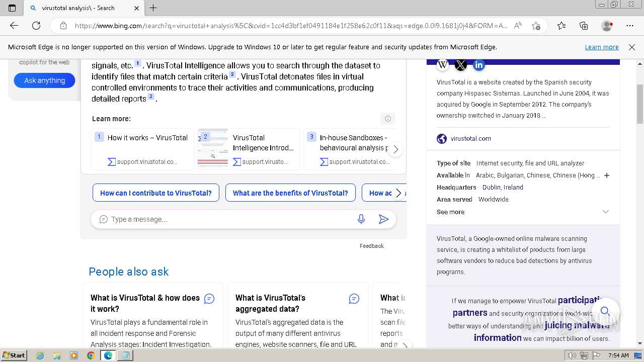Click "How can I contribute to VirusTotal?" suggestion

156,193
